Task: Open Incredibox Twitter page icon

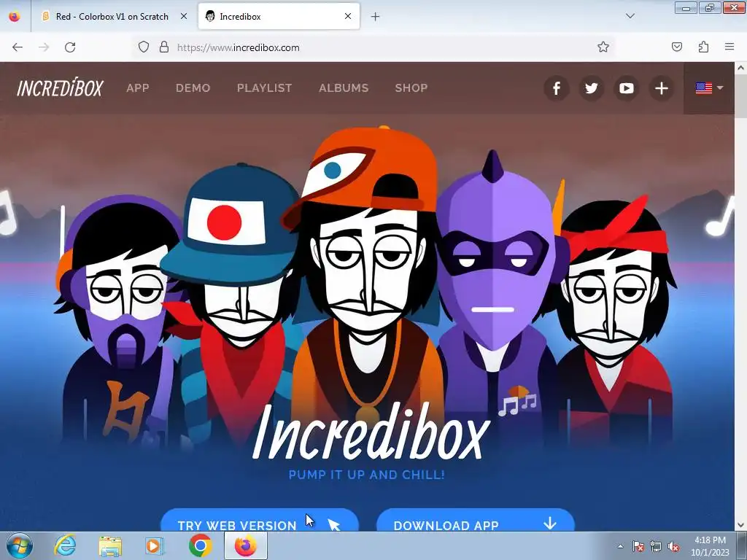Action: click(591, 88)
